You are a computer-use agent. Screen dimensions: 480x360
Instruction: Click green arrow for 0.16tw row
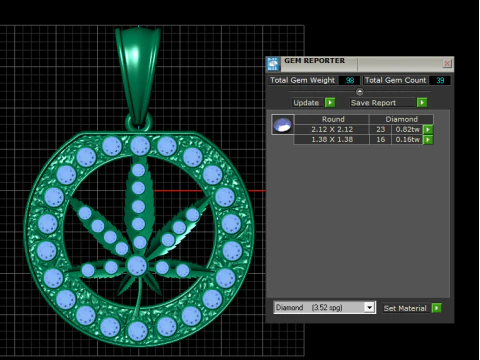(x=428, y=139)
